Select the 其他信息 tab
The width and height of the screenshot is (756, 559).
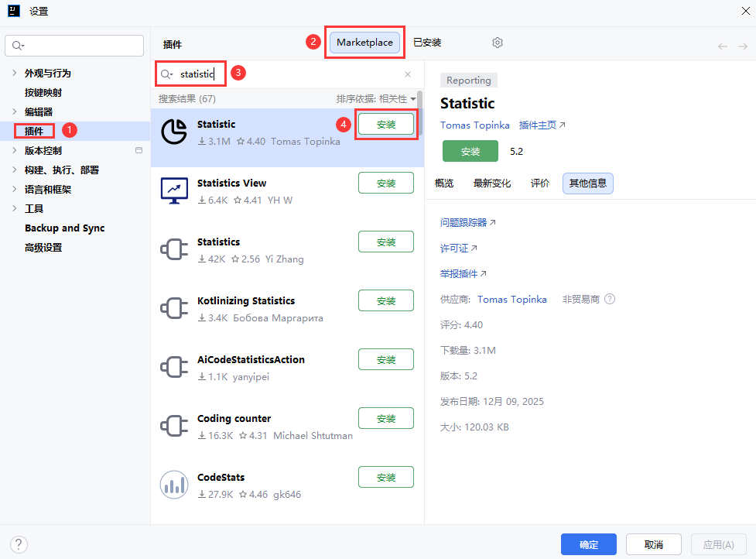point(588,183)
